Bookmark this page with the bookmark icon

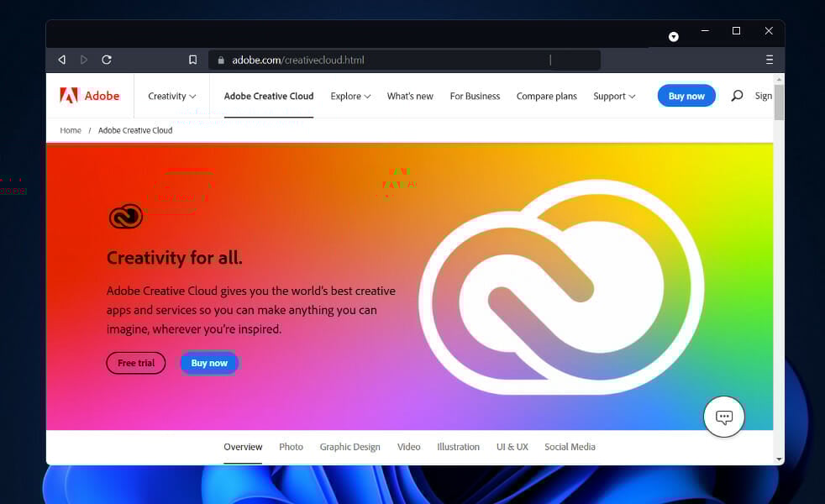193,60
